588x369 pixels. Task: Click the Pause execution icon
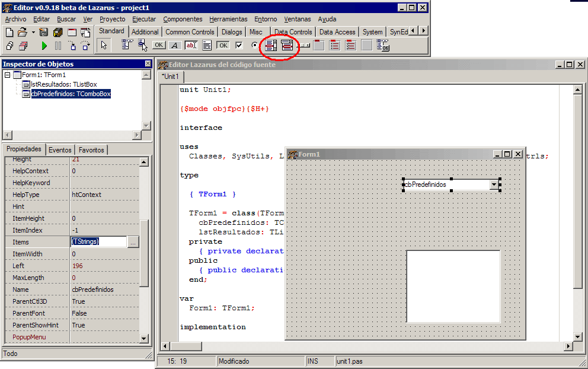click(x=57, y=46)
